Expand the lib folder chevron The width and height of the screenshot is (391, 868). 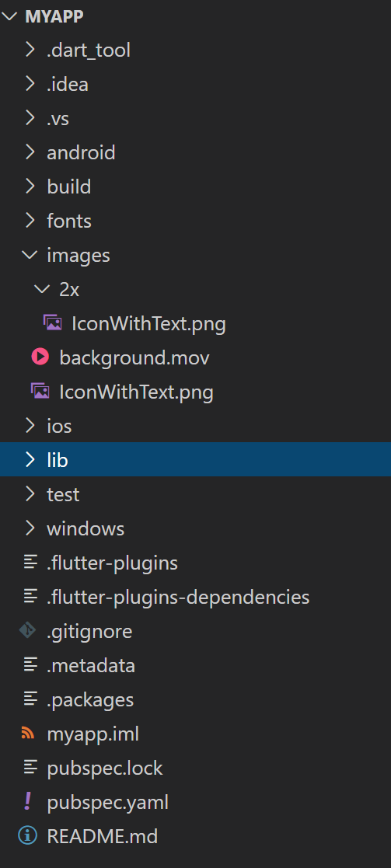pos(30,459)
